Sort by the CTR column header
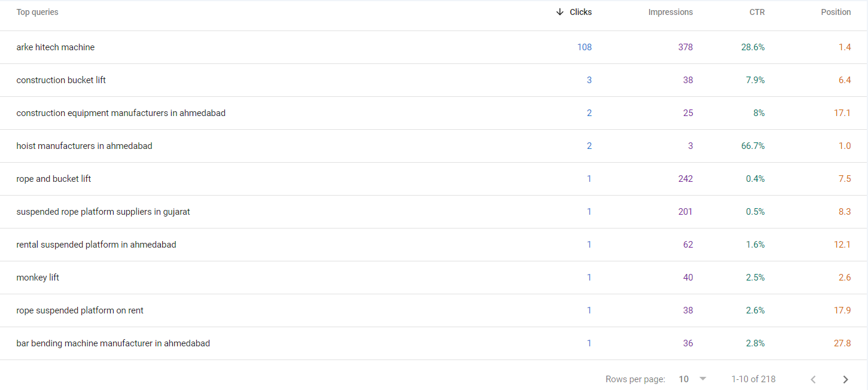Screen dimensions: 868x390 [756, 11]
